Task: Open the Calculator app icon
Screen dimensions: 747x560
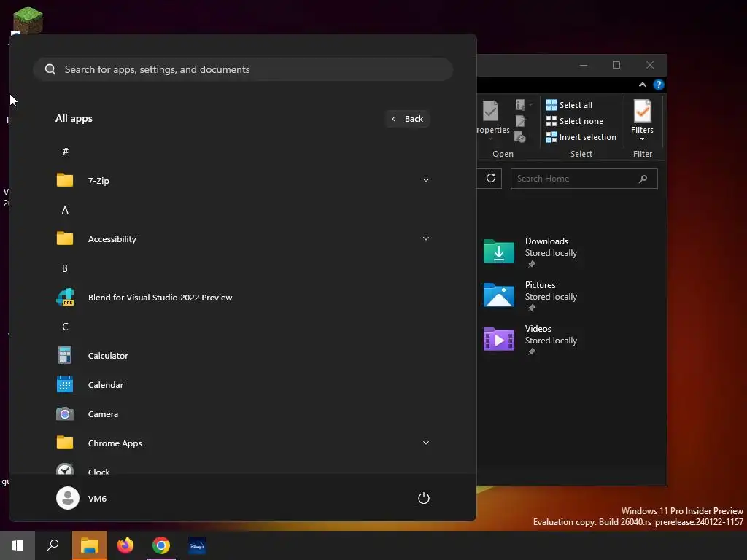Action: coord(65,355)
